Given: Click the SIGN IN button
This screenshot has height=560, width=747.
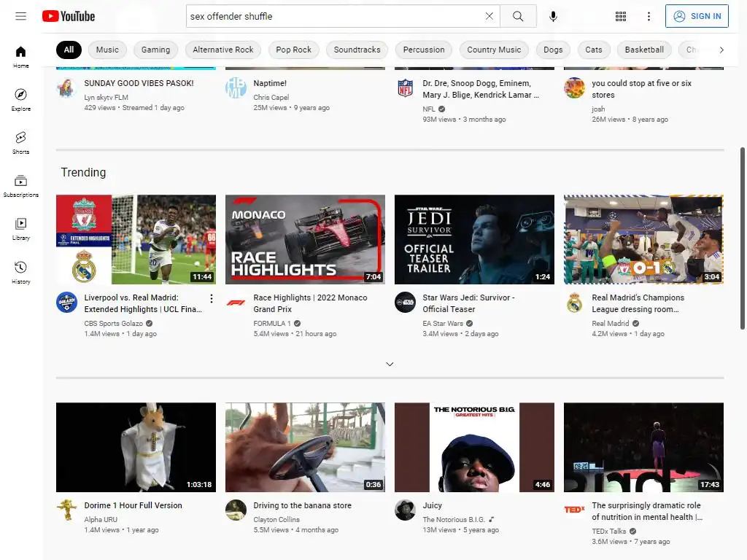Looking at the screenshot, I should click(697, 16).
